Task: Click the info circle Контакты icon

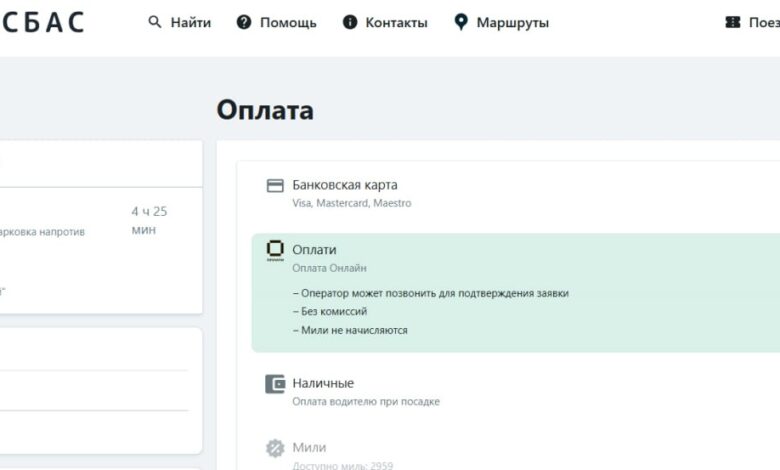Action: pyautogui.click(x=350, y=22)
